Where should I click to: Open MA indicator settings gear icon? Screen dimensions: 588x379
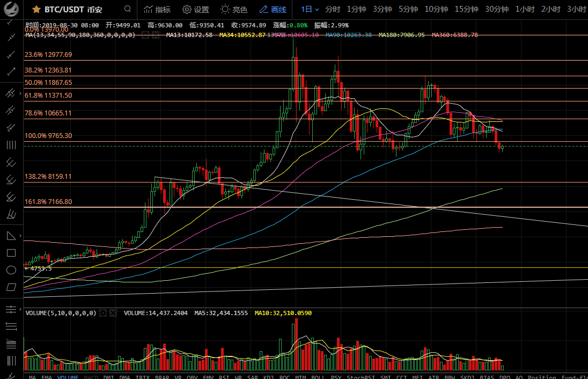click(145, 35)
